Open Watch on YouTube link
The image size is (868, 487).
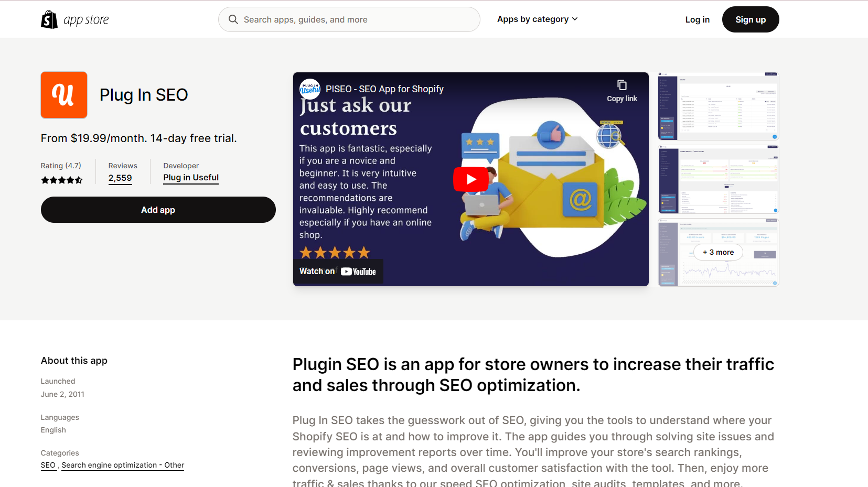pos(338,272)
